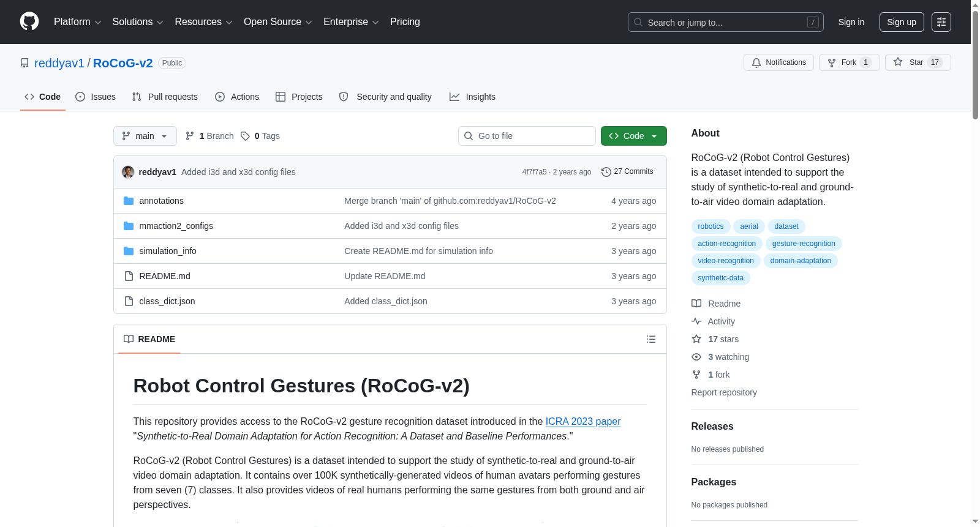Click the search magnifier icon in the top bar

[638, 22]
